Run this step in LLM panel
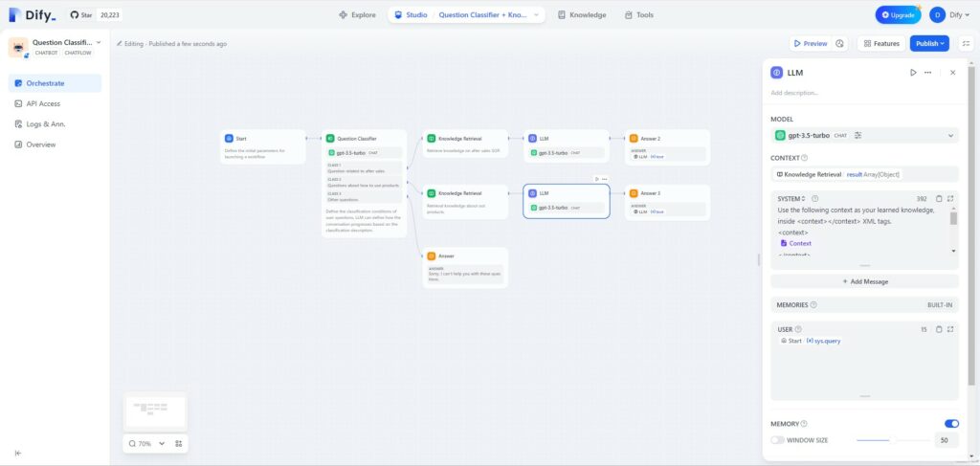This screenshot has height=466, width=980. (913, 73)
